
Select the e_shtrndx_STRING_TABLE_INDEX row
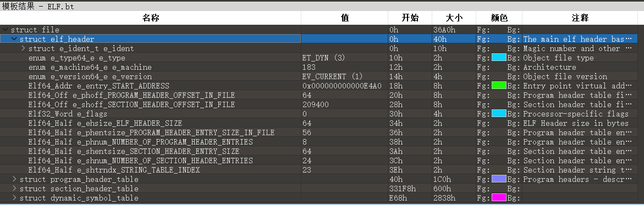point(319,170)
